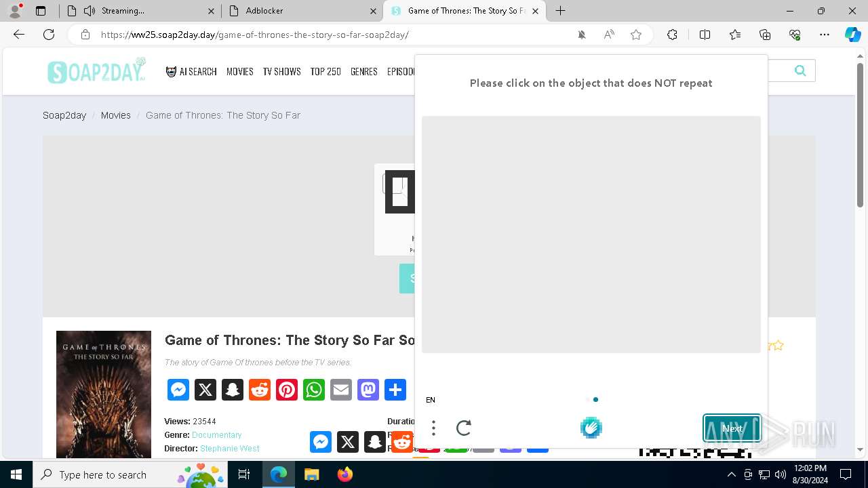Viewport: 868px width, 488px height.
Task: Click the Soap2day site logo
Action: (96, 71)
